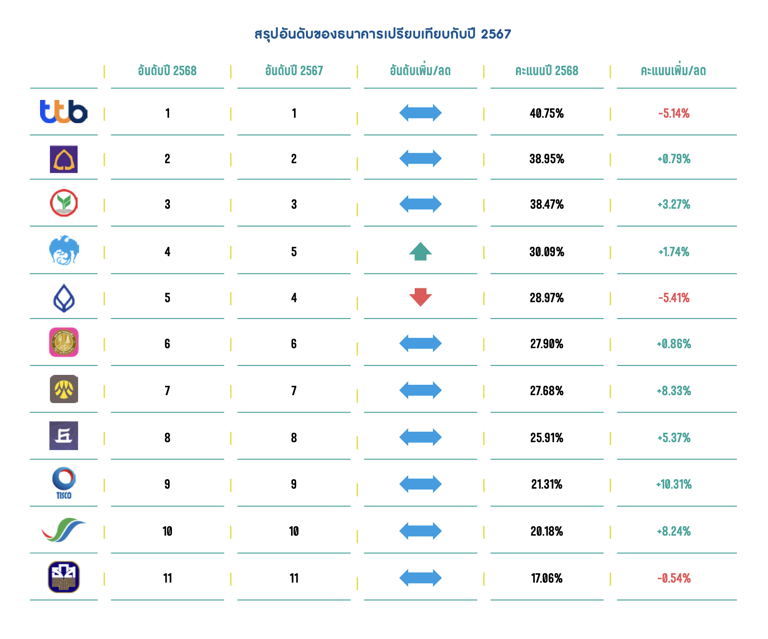
Task: Click the blue leaf-shaped bank logo
Action: 64,297
